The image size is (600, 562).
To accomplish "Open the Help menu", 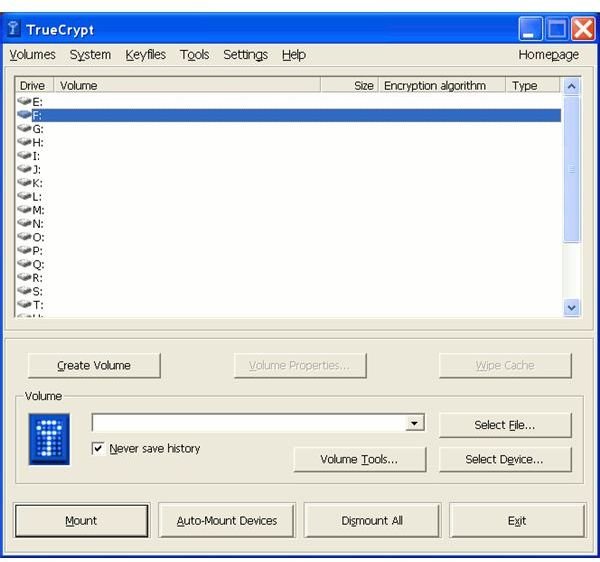I will click(294, 55).
